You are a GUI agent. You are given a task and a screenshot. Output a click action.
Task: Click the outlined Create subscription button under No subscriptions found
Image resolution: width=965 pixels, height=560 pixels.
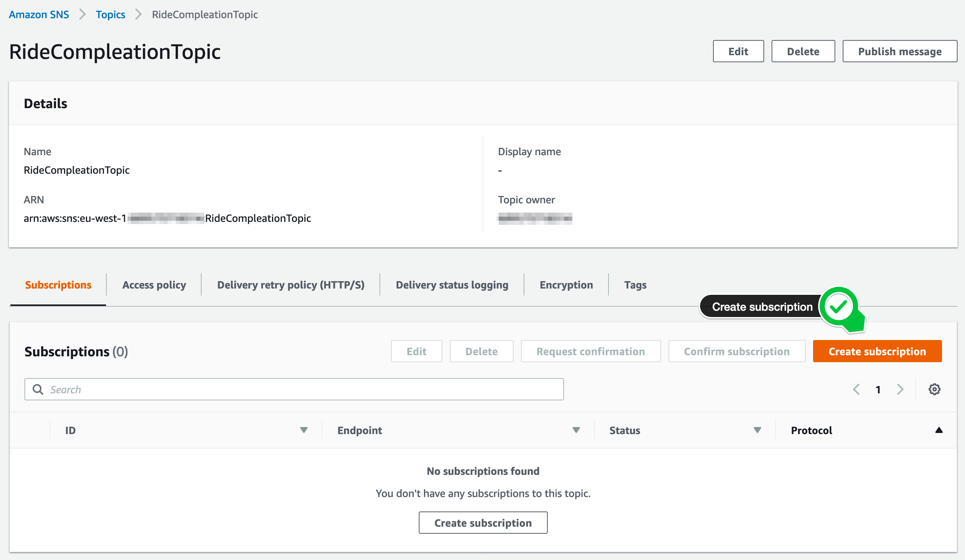click(483, 523)
